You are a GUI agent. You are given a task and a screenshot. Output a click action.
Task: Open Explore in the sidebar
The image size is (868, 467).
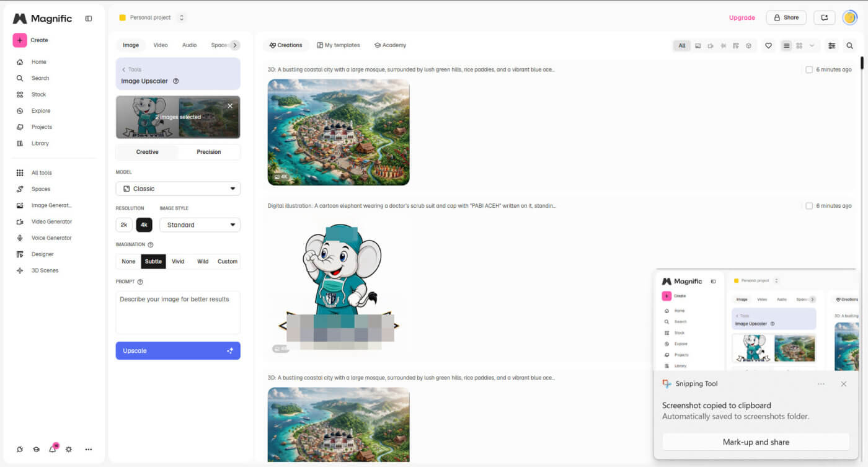tap(40, 110)
